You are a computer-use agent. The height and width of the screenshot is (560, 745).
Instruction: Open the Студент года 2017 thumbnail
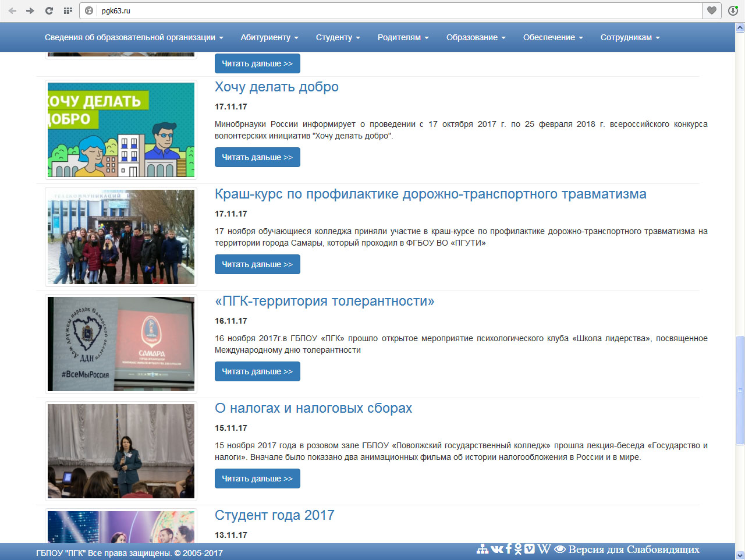click(x=121, y=527)
